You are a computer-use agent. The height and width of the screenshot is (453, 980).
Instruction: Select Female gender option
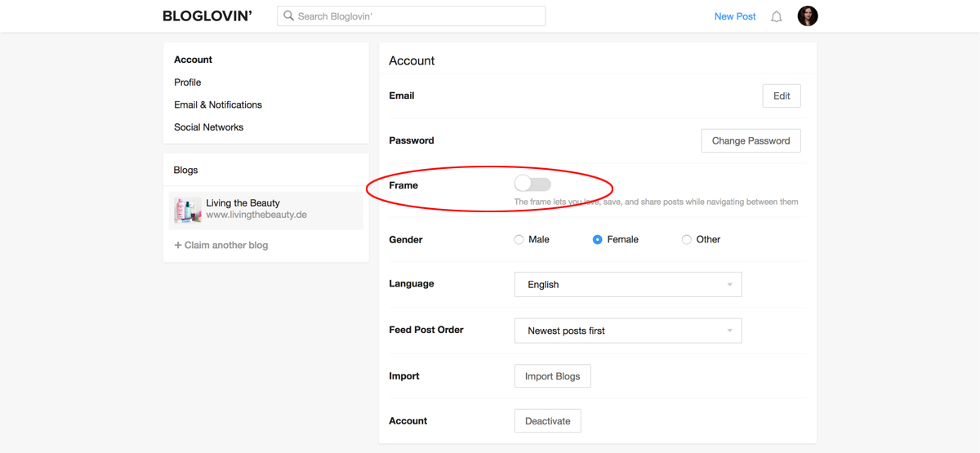(x=597, y=239)
